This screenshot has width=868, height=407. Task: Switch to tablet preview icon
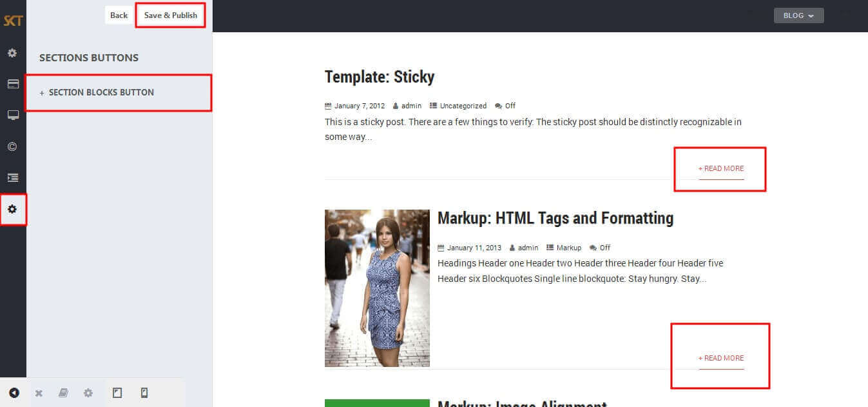(117, 392)
